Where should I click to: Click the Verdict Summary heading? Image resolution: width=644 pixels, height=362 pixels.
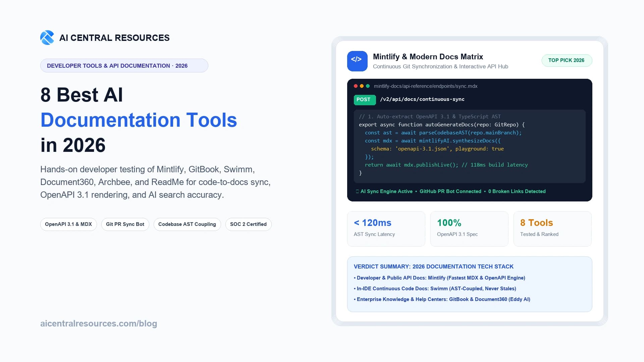coord(434,267)
